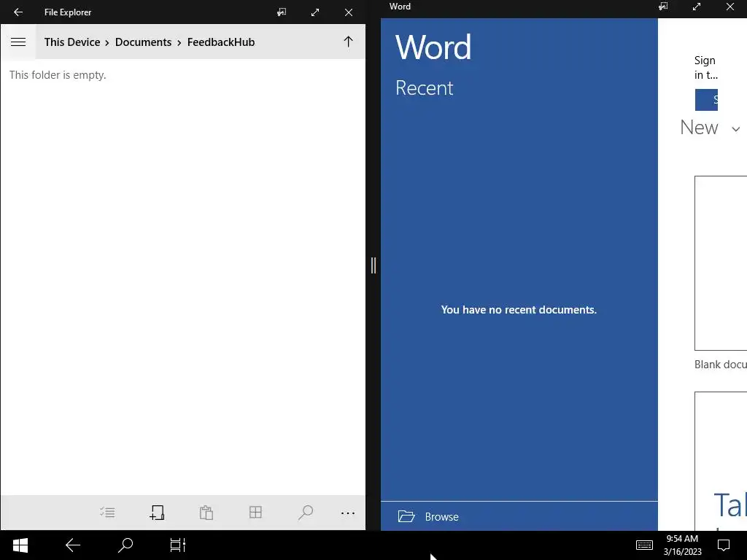Click the paste clipboard icon
The image size is (747, 560).
tap(206, 513)
